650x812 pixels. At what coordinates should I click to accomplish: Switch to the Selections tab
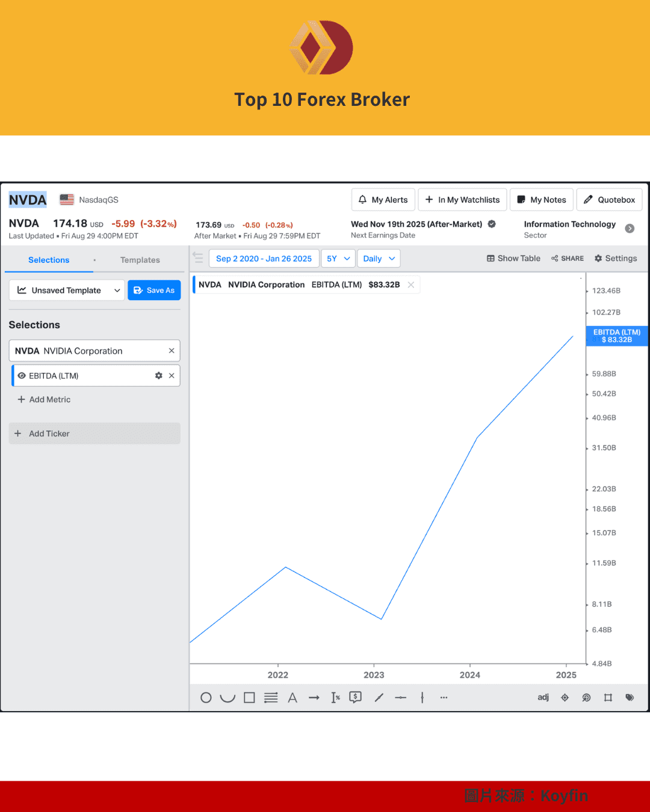pyautogui.click(x=49, y=260)
